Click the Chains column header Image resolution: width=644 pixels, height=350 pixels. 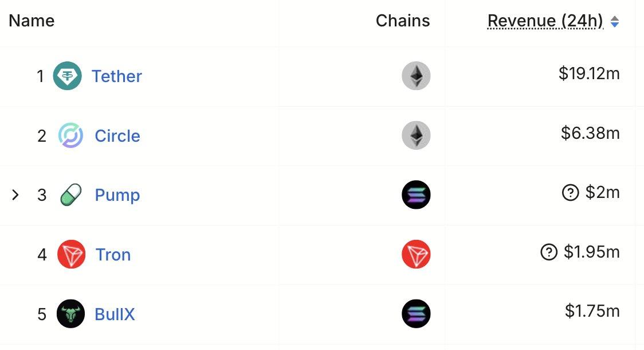pos(403,21)
